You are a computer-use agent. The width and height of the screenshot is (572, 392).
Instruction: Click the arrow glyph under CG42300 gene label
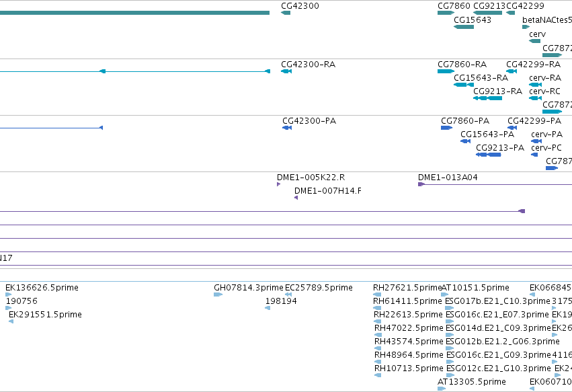pyautogui.click(x=286, y=13)
